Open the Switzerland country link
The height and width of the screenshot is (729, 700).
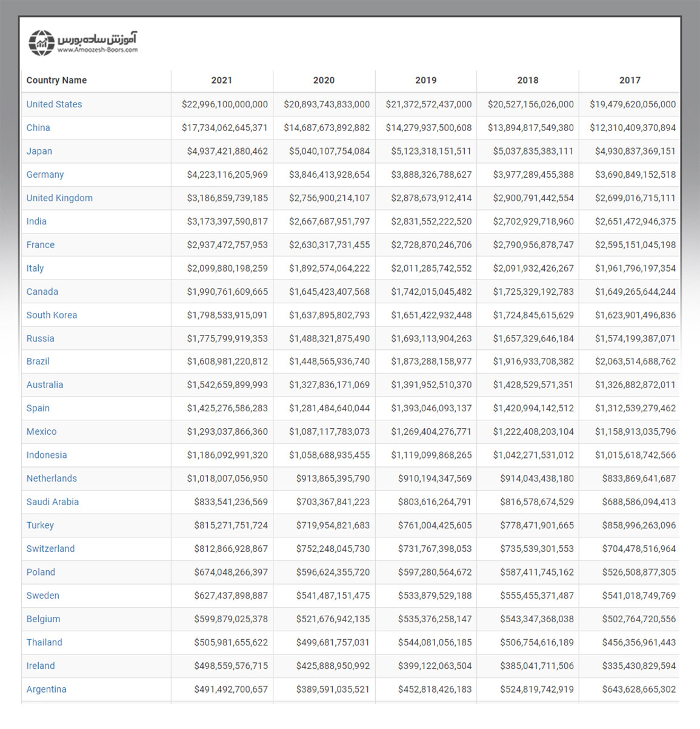point(50,549)
